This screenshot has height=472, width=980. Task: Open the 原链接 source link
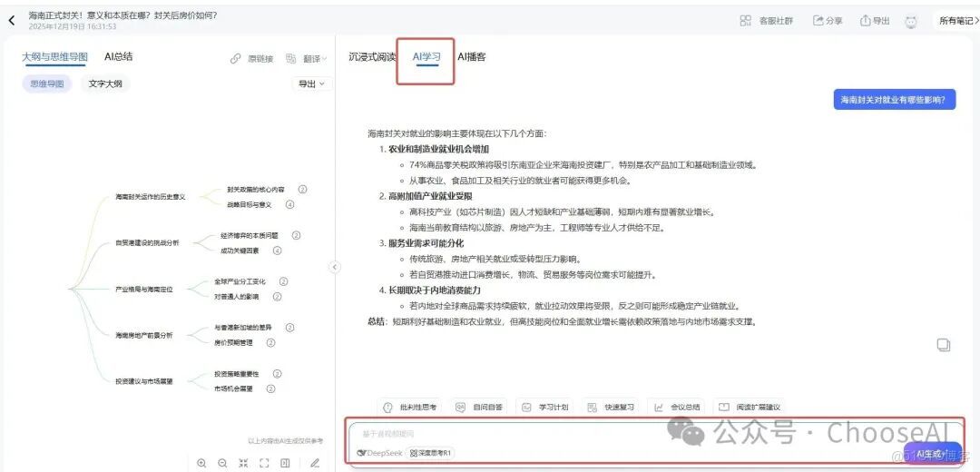[251, 59]
